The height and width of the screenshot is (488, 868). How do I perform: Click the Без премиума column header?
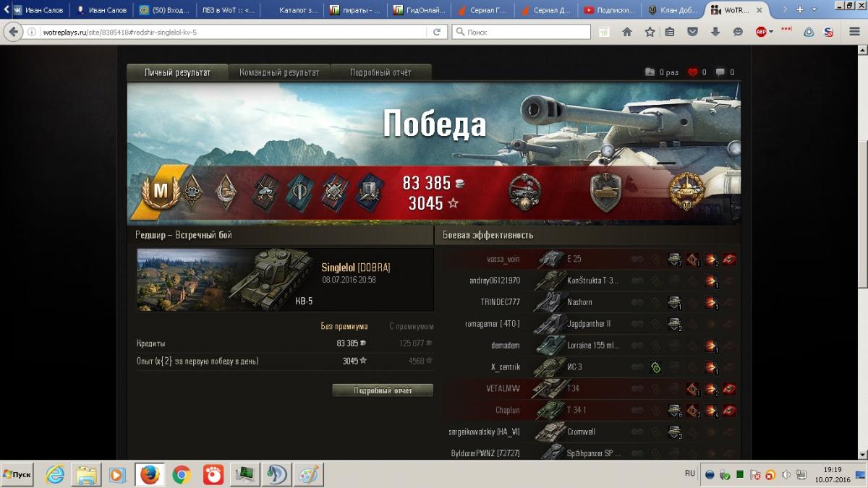tap(344, 327)
